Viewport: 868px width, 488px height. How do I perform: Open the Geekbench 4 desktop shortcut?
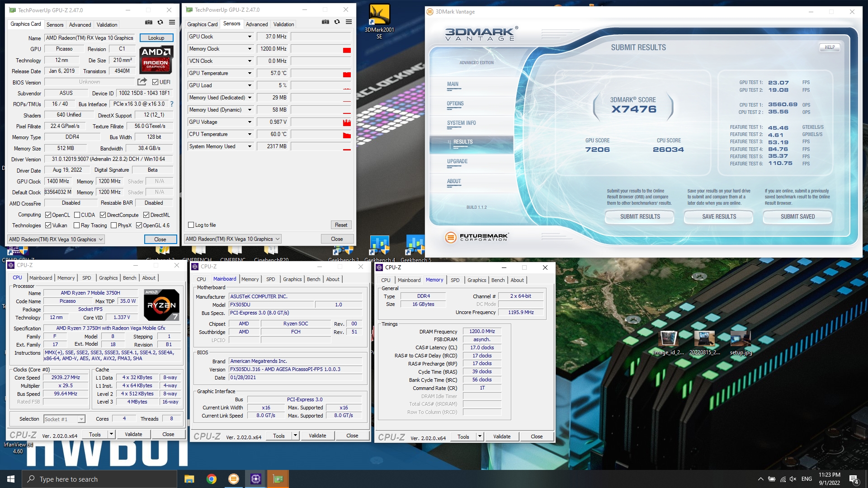point(379,249)
